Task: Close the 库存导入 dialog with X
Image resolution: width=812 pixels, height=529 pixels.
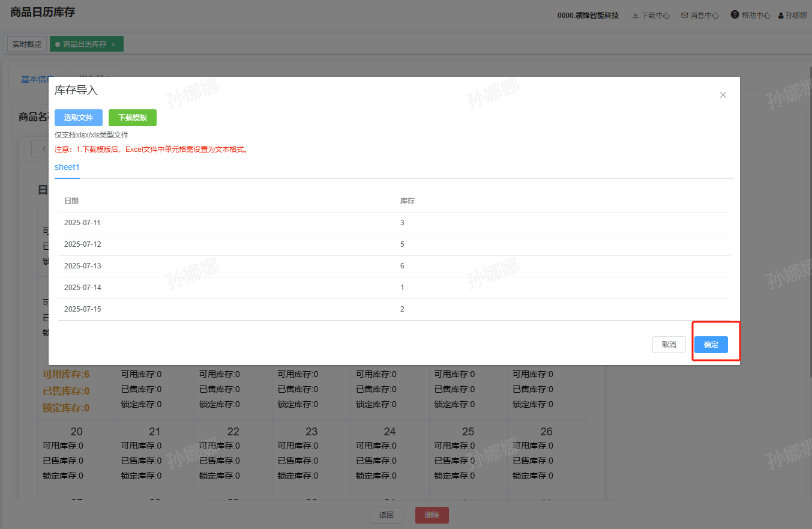Action: pyautogui.click(x=723, y=95)
